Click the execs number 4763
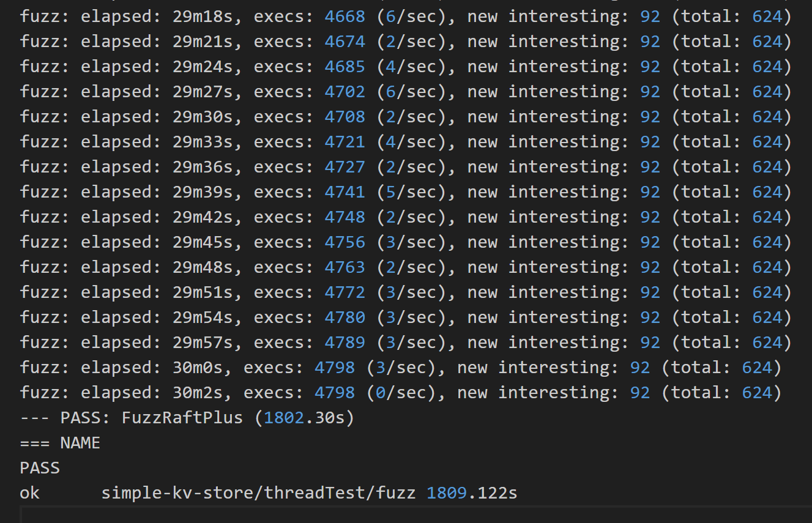The image size is (812, 523). (345, 267)
